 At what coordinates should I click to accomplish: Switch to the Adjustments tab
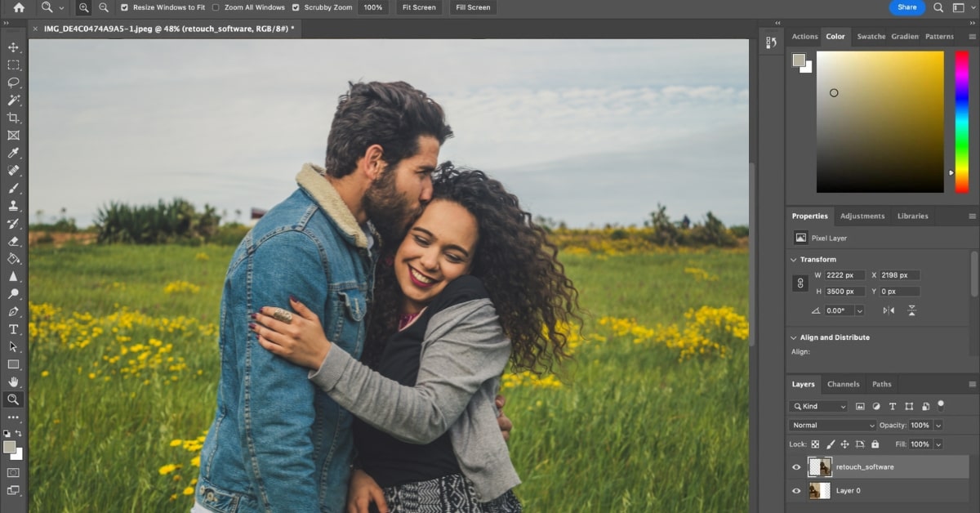tap(862, 216)
